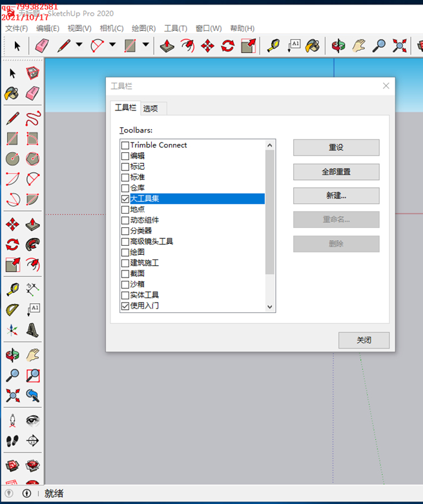Expand the Arc tool dropdown arrow
The height and width of the screenshot is (504, 423).
pyautogui.click(x=112, y=45)
